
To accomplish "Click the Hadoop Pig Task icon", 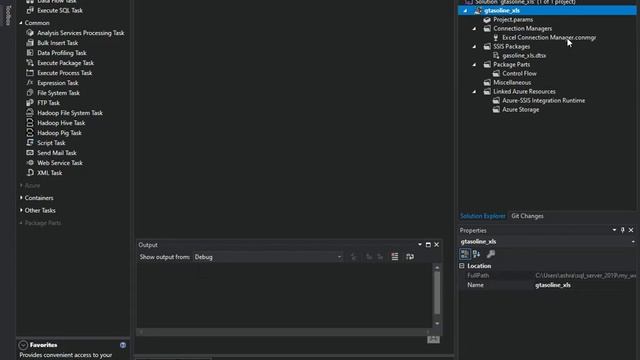I will tap(30, 133).
